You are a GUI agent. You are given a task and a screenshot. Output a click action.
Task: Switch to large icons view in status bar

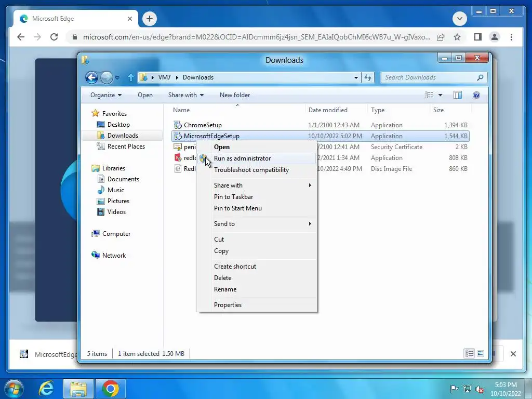pyautogui.click(x=481, y=353)
